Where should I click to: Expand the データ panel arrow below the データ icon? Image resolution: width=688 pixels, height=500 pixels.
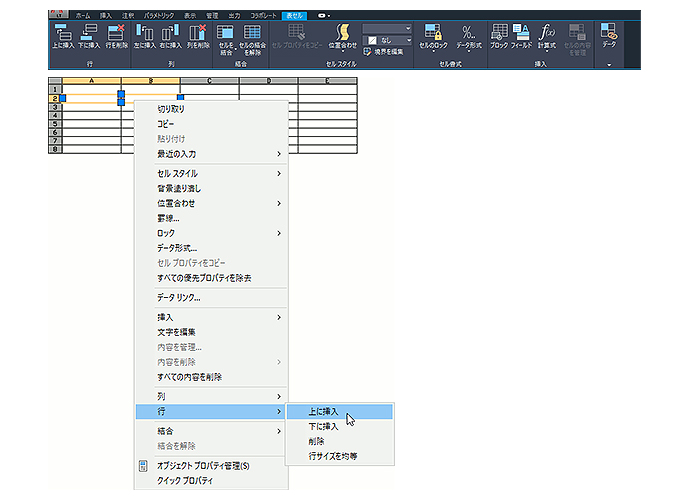click(609, 65)
